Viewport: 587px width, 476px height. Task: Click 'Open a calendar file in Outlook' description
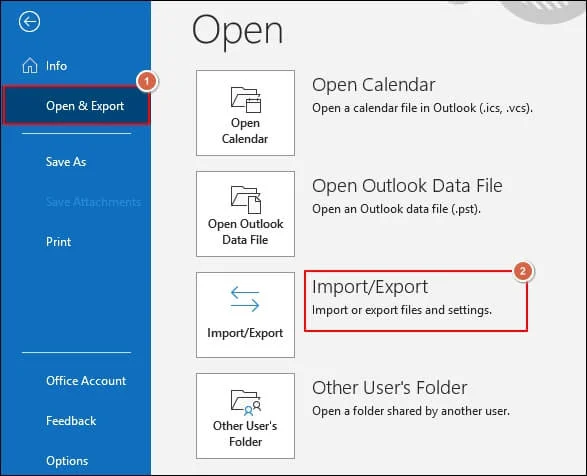click(x=422, y=108)
